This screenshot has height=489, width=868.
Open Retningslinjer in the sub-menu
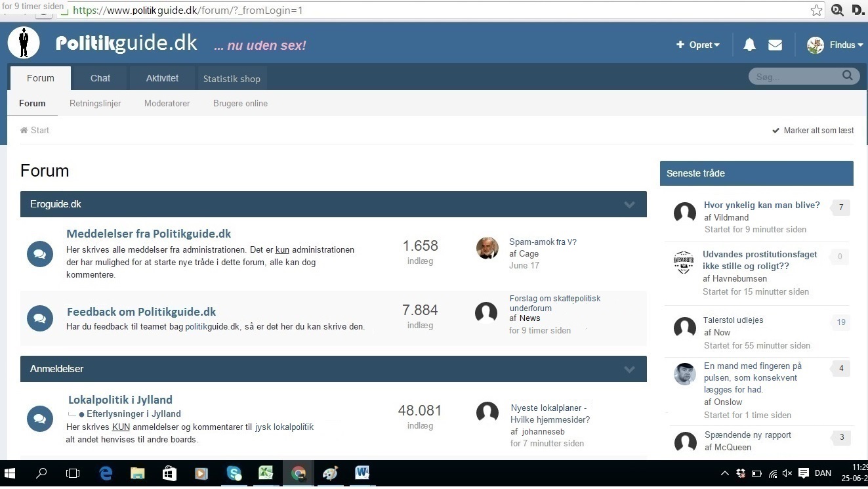(95, 103)
